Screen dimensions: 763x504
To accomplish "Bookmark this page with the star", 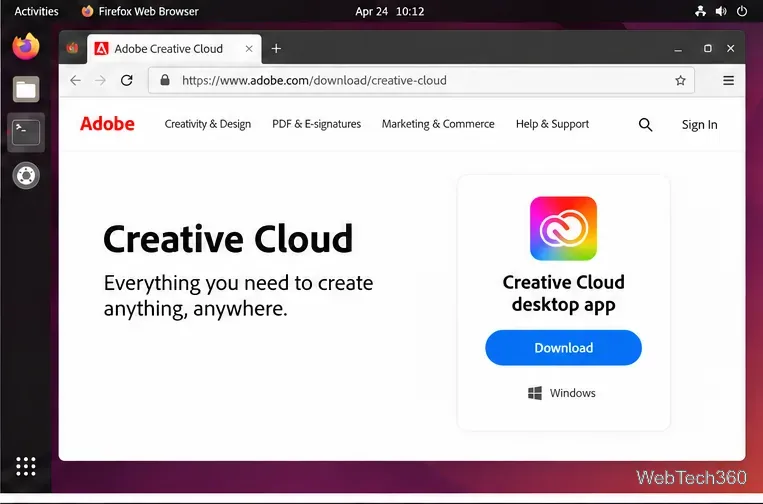I will point(680,80).
